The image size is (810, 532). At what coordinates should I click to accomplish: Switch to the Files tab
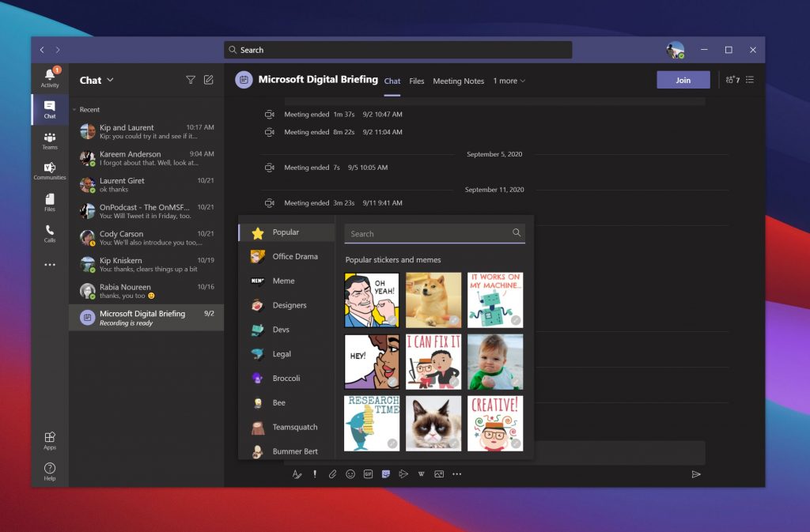coord(416,81)
